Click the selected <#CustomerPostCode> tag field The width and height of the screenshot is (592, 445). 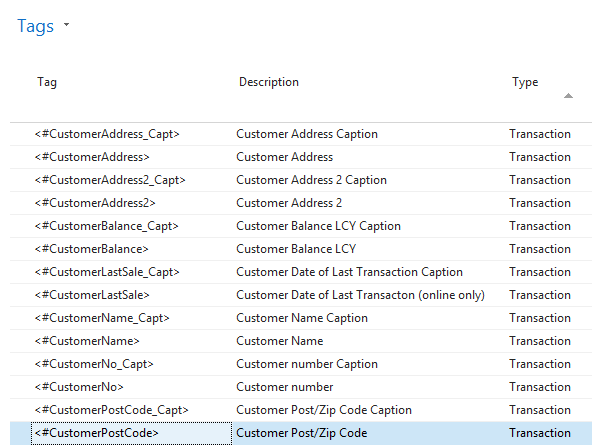(132, 433)
